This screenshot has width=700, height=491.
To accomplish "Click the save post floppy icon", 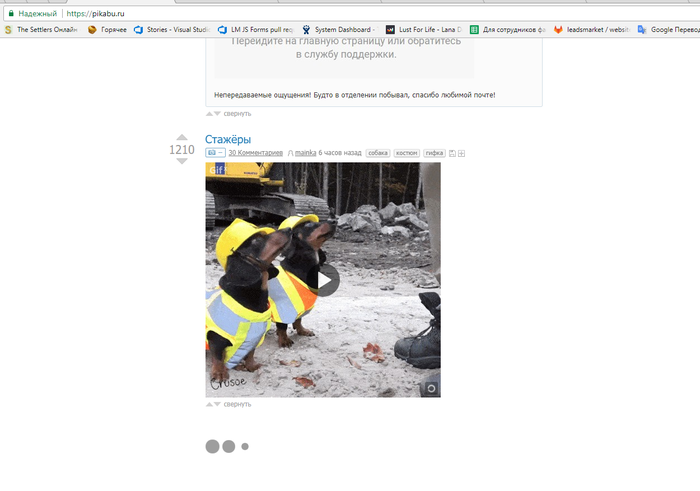I will (x=452, y=153).
